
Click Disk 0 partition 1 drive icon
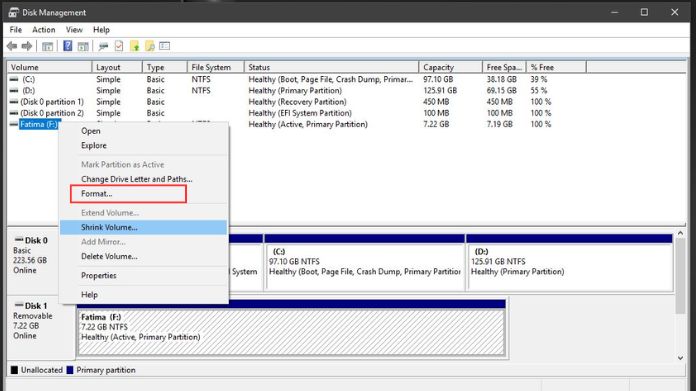[x=14, y=102]
